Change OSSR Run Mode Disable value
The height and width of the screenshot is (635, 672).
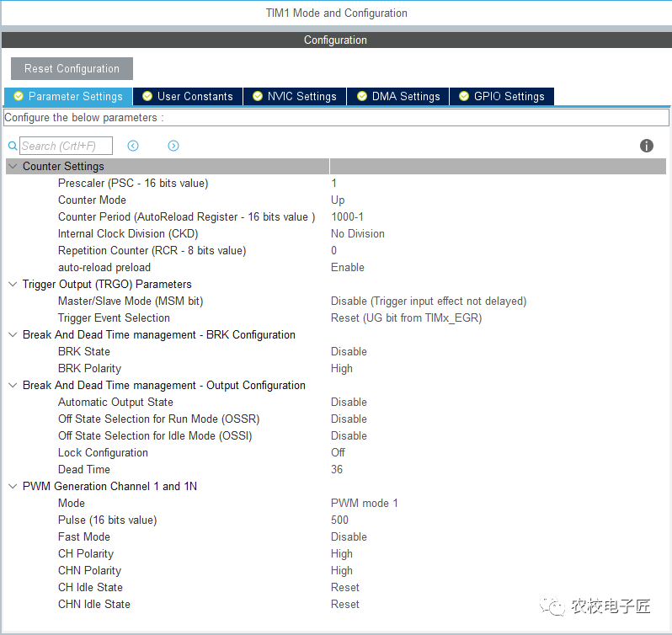click(x=349, y=419)
